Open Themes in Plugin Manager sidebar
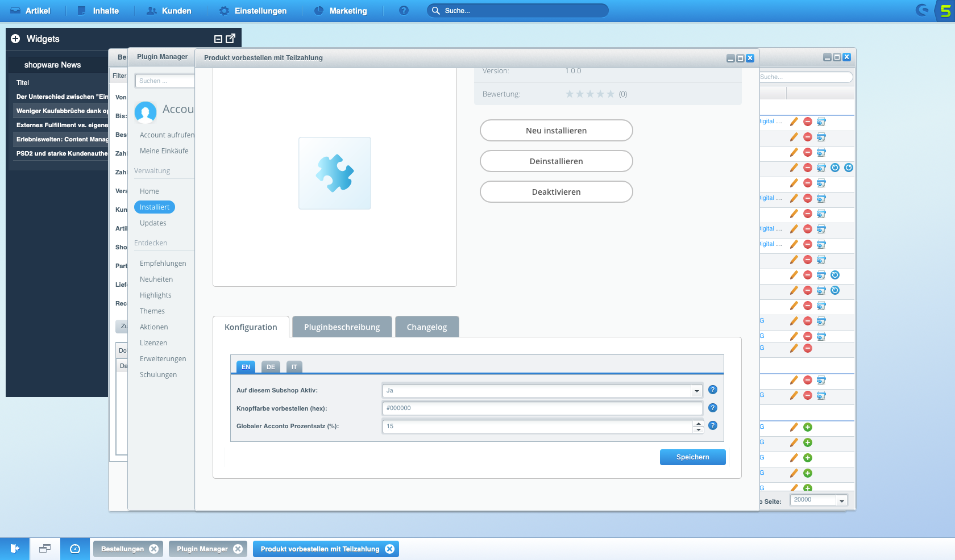The image size is (955, 560). (152, 311)
